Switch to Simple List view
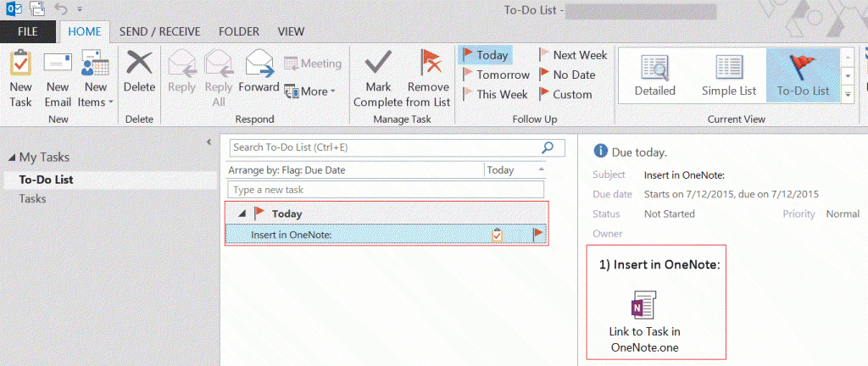This screenshot has height=366, width=868. [728, 75]
